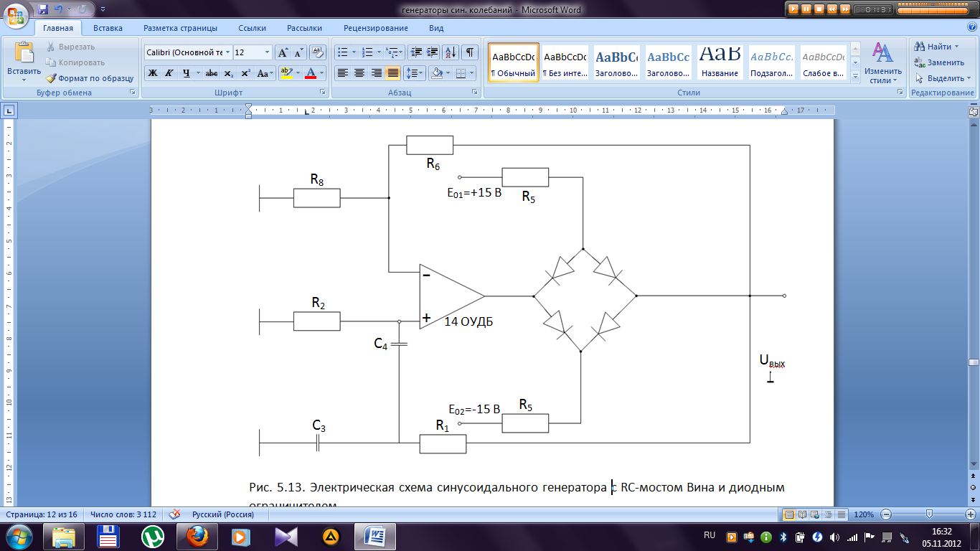Click the red font color button
Image resolution: width=980 pixels, height=551 pixels.
(x=311, y=73)
